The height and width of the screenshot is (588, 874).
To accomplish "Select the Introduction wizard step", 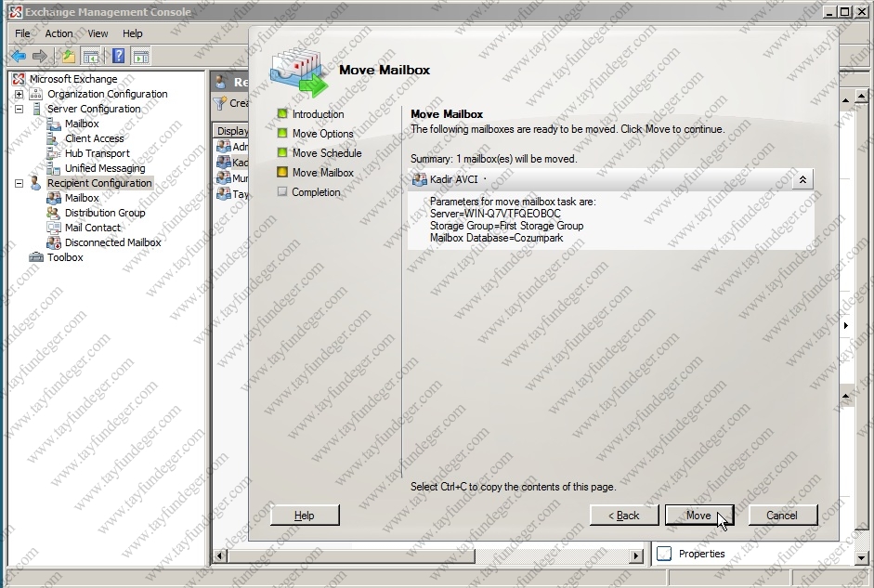I will (318, 114).
